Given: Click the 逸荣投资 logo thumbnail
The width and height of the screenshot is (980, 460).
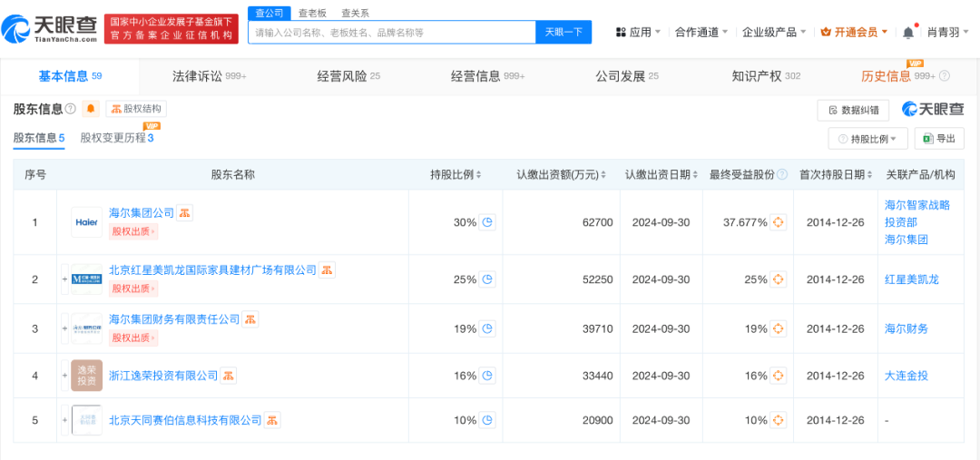Looking at the screenshot, I should coord(87,376).
